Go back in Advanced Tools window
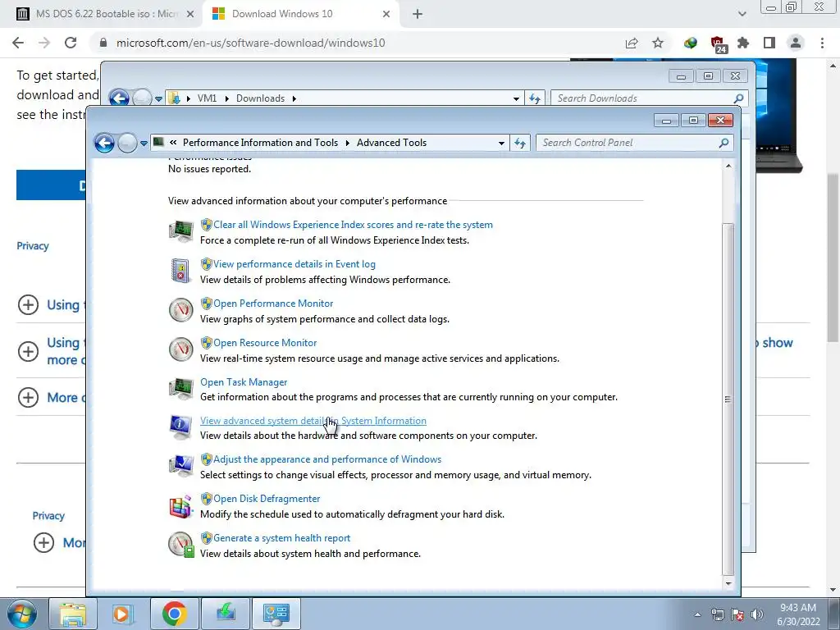 coord(104,143)
